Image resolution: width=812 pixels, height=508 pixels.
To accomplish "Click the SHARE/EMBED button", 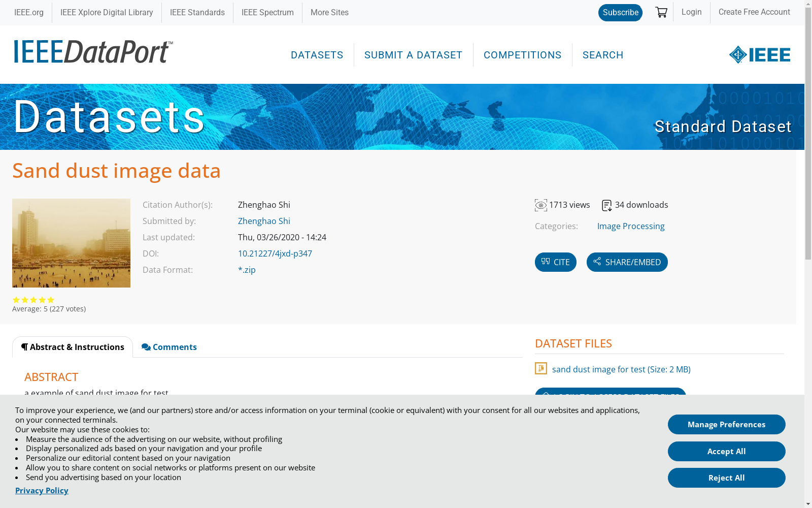I will click(627, 262).
